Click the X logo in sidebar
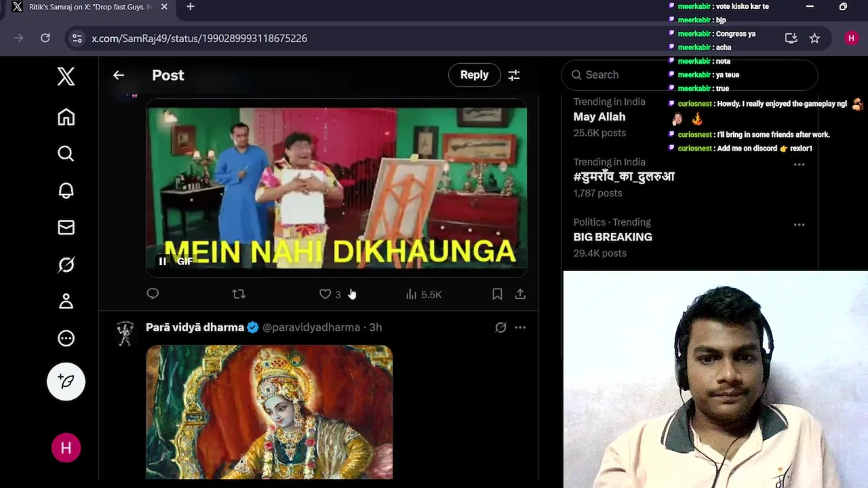This screenshot has width=868, height=488. point(66,76)
